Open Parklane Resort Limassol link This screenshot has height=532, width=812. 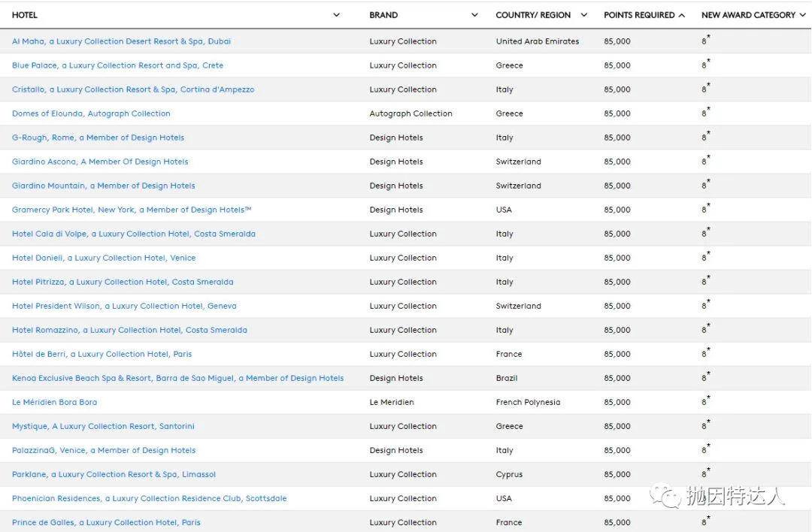tap(114, 475)
